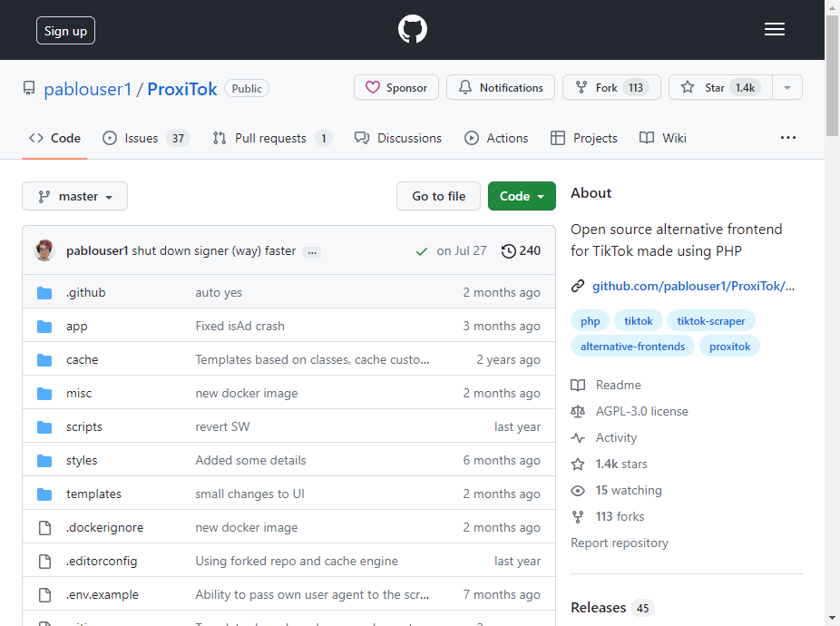The image size is (840, 626).
Task: Click the link chain icon in About
Action: coord(578,286)
